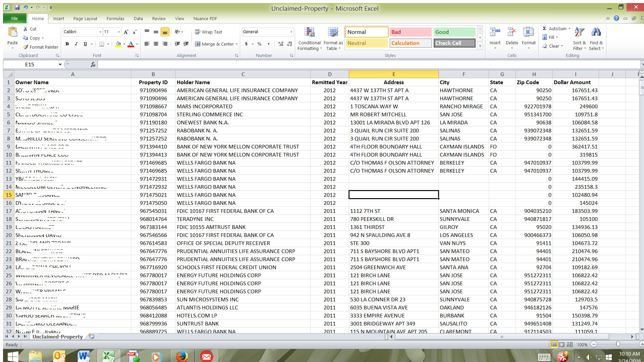Apply the Check Cell style
The width and height of the screenshot is (644, 362).
pyautogui.click(x=454, y=43)
